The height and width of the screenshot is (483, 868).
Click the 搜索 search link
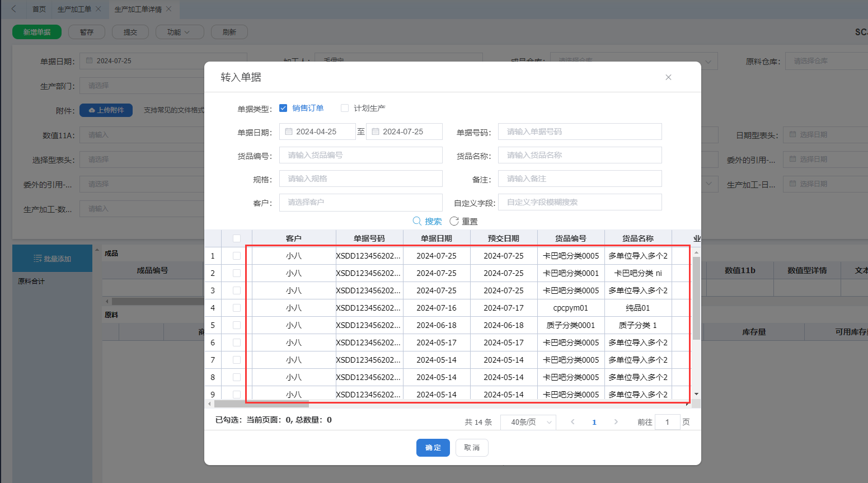433,221
